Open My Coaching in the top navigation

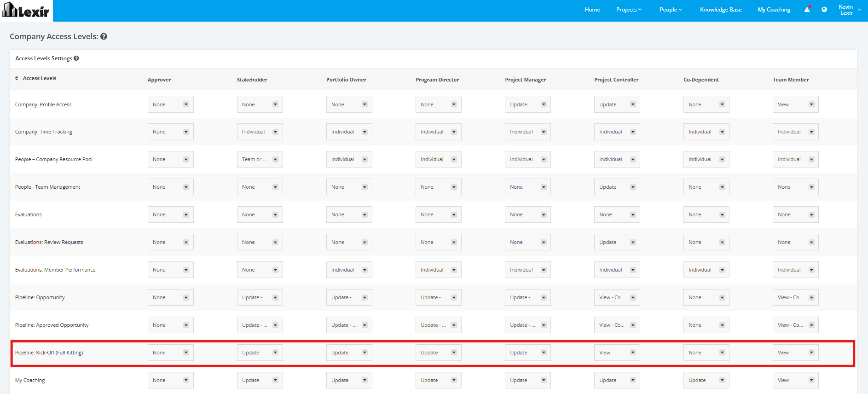[x=774, y=10]
